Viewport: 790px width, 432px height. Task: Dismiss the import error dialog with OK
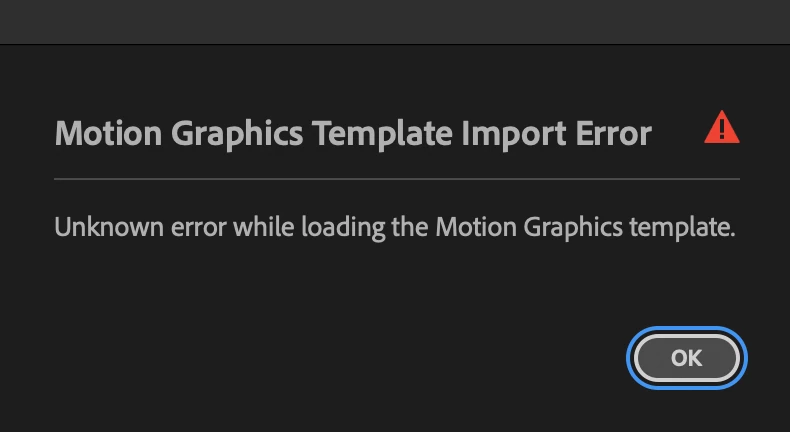tap(687, 358)
